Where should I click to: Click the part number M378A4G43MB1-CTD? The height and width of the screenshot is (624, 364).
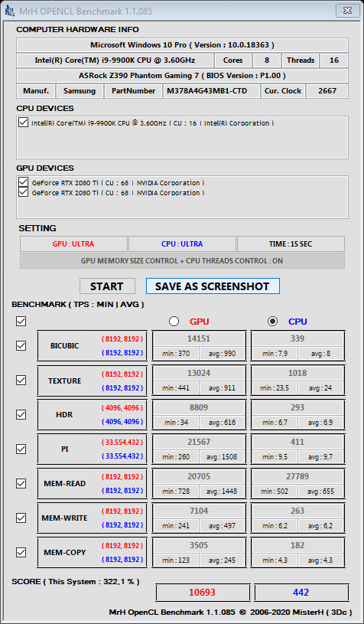point(212,91)
